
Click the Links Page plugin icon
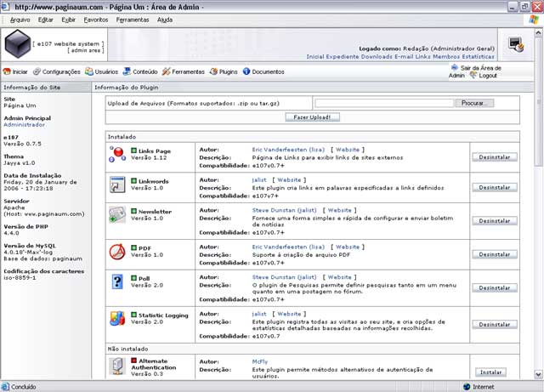pyautogui.click(x=117, y=154)
